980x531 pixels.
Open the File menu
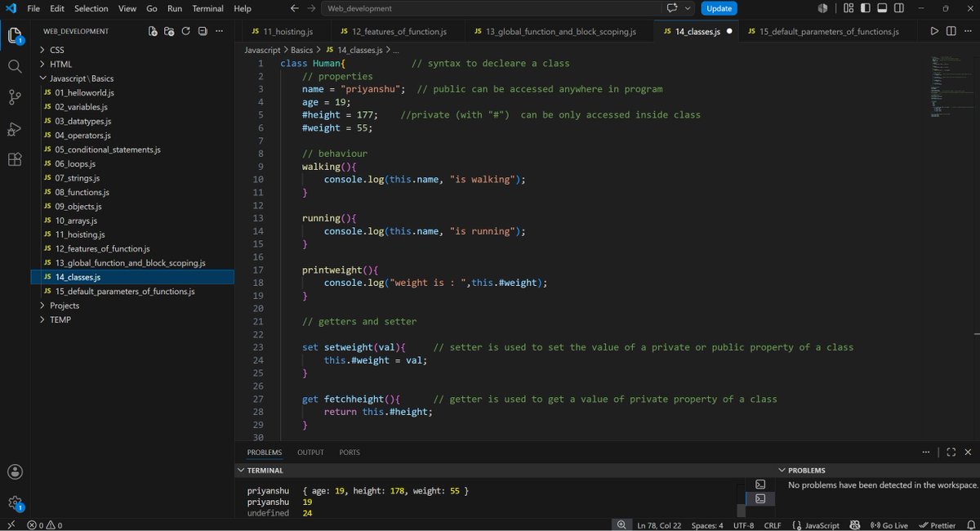click(33, 8)
